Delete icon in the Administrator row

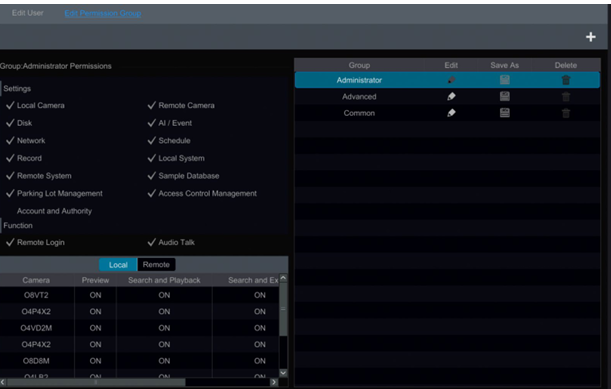[566, 80]
